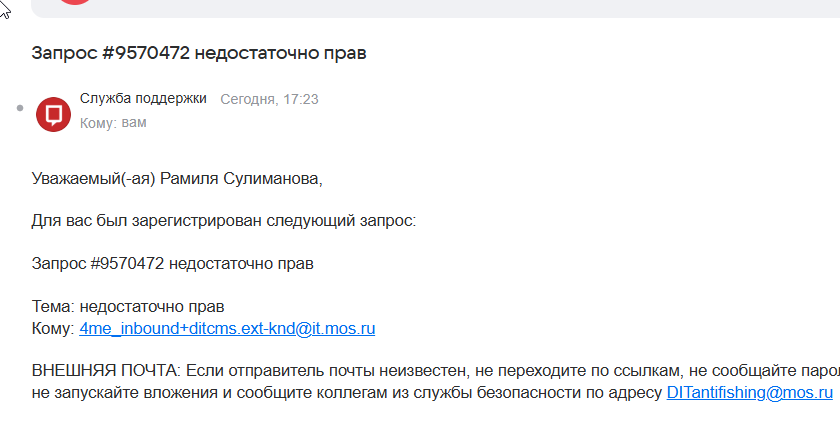Click the light gray bar at top

pos(436,9)
